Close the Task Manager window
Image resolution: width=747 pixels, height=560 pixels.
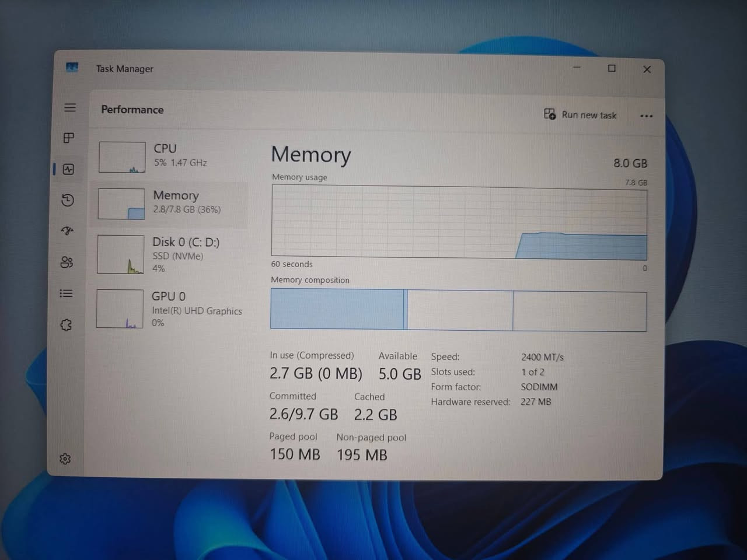click(x=647, y=69)
